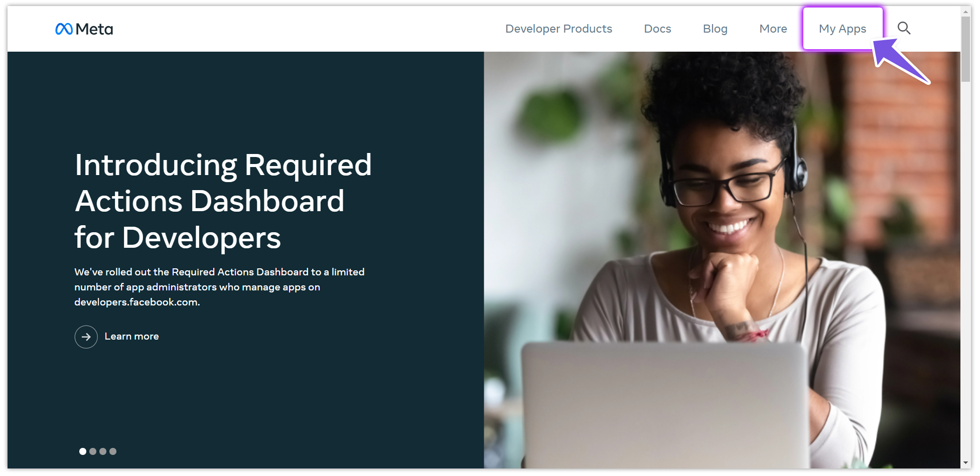Image resolution: width=980 pixels, height=476 pixels.
Task: Click the Meta wordmark text
Action: (x=94, y=29)
